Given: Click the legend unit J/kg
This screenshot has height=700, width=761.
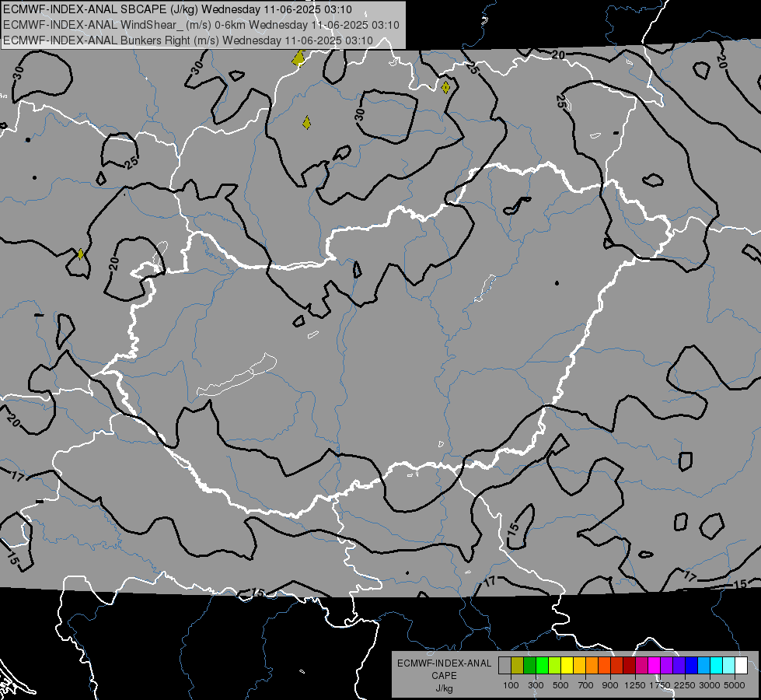Looking at the screenshot, I should [444, 688].
